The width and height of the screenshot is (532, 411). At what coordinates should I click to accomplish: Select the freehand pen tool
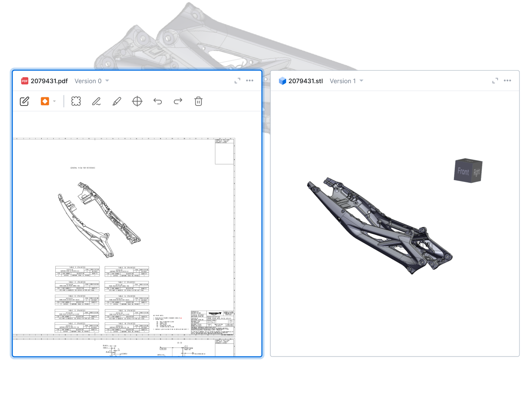click(97, 101)
